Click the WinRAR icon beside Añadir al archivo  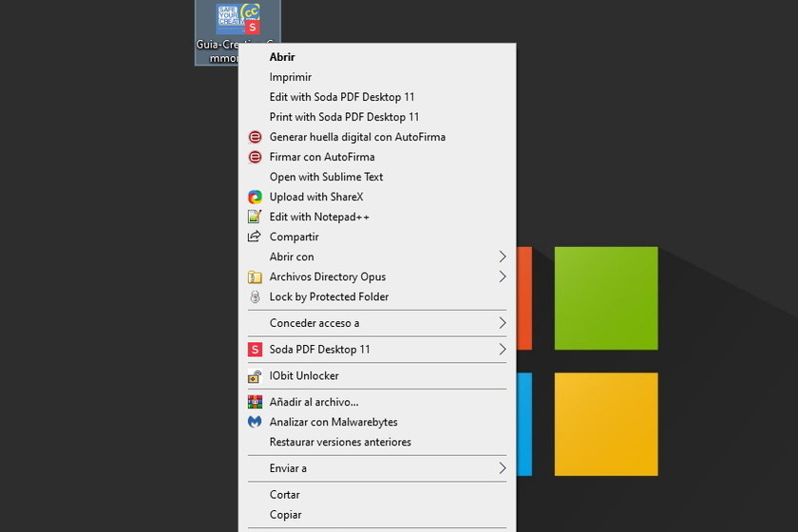(255, 402)
